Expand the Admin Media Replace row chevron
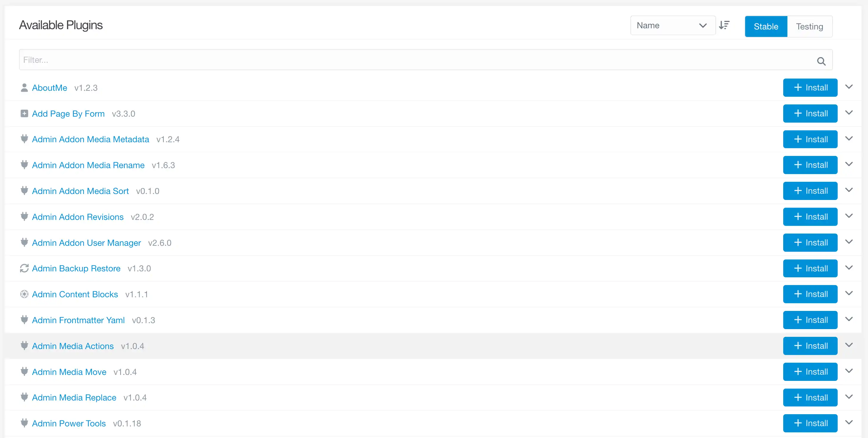This screenshot has height=438, width=868. tap(849, 397)
